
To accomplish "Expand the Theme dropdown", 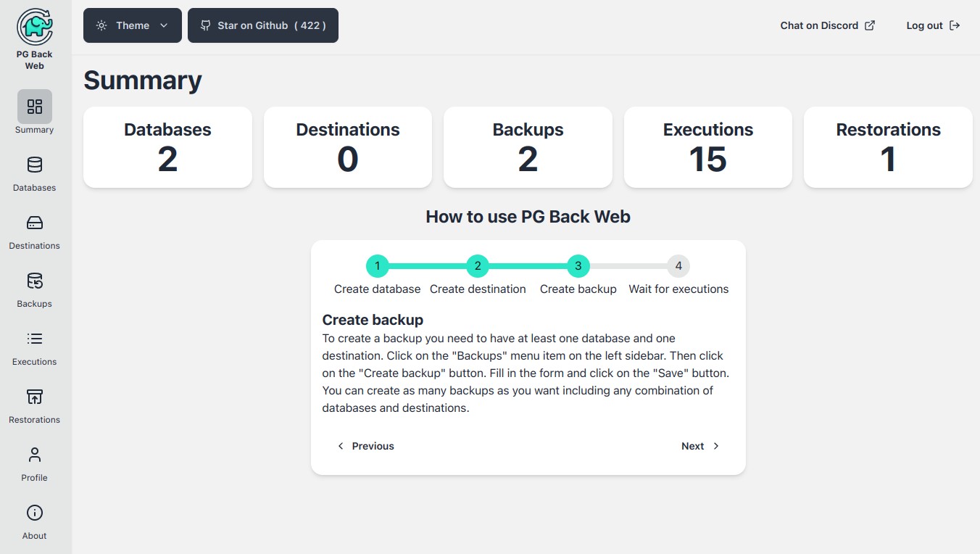I will [133, 25].
